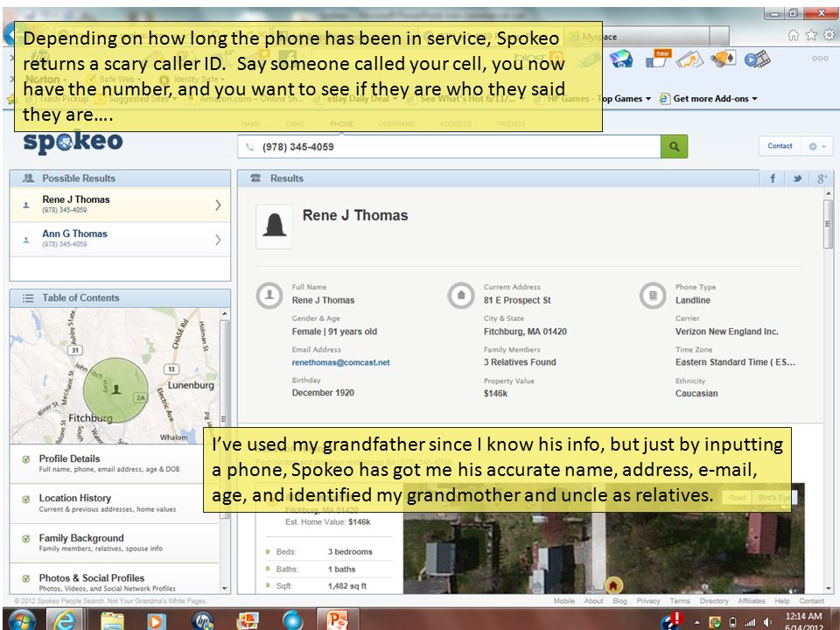This screenshot has height=630, width=840.
Task: Click up arrow of Table of Contents scrollbar
Action: click(225, 313)
